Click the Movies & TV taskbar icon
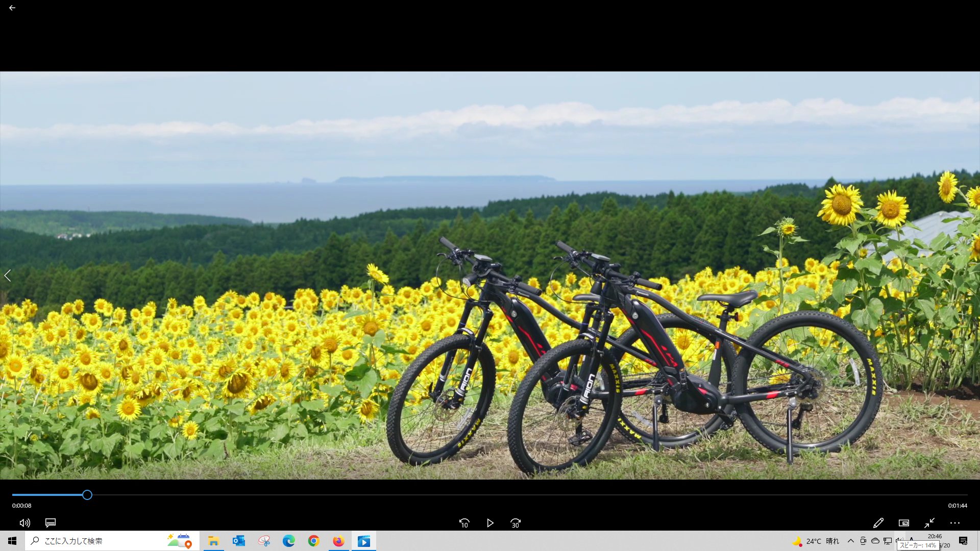 pyautogui.click(x=364, y=541)
